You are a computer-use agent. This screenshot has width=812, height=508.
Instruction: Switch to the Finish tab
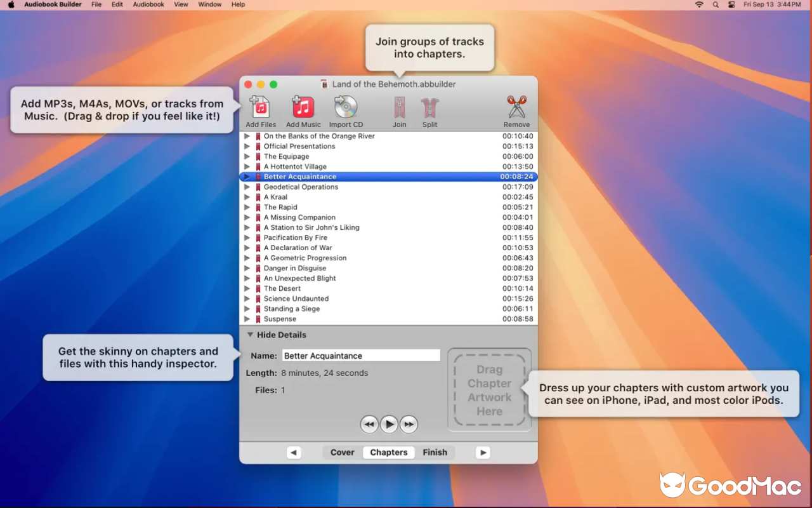(x=435, y=452)
